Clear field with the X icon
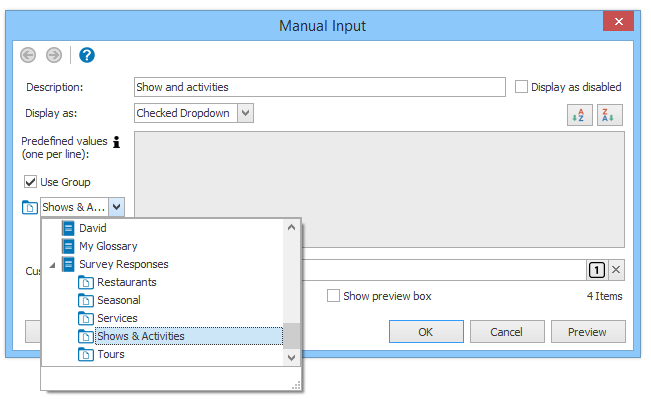Viewport: 651px width, 399px height. (x=616, y=270)
